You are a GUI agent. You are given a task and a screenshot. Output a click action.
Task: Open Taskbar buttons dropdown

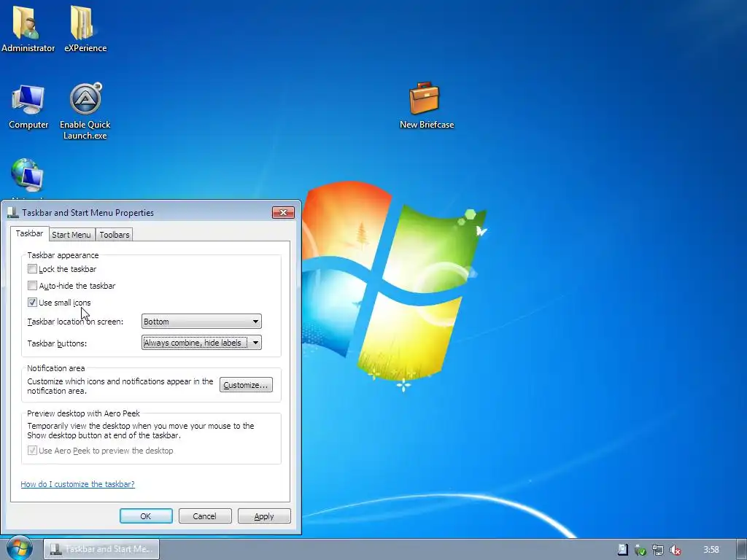click(x=201, y=343)
